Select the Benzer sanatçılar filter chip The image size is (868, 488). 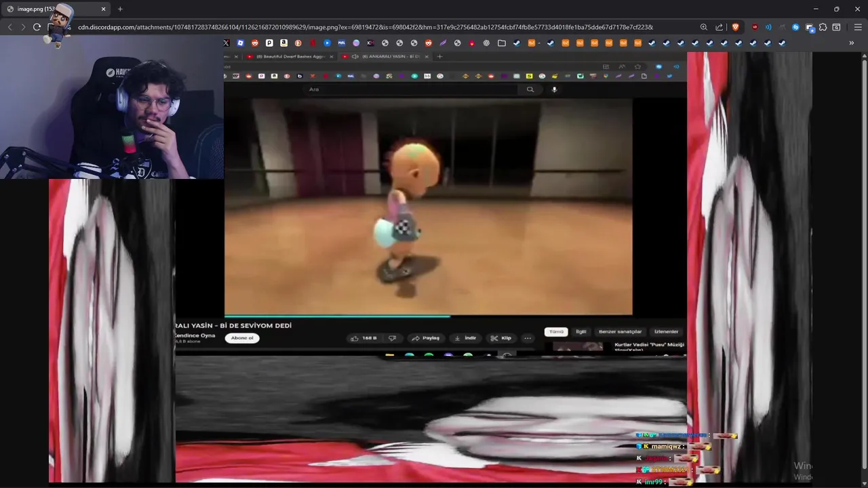click(x=620, y=332)
